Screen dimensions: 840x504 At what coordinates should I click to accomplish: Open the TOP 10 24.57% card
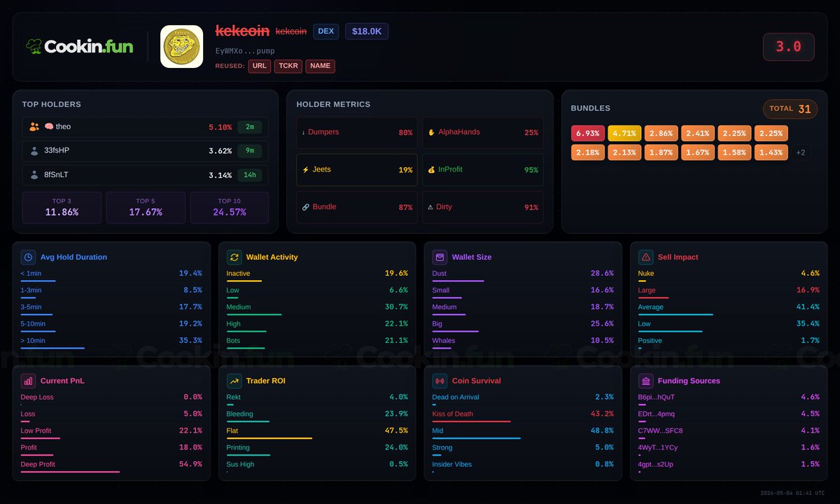pos(230,208)
